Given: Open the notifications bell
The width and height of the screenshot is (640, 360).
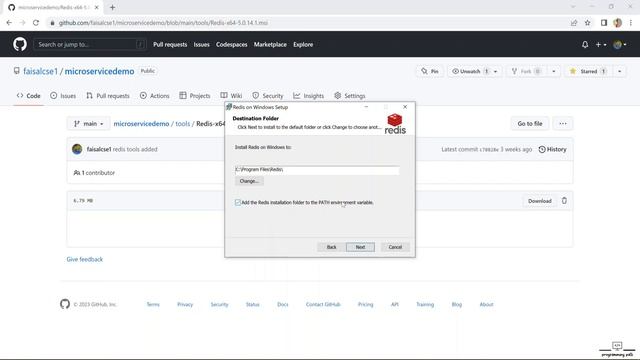Looking at the screenshot, I should pos(585,44).
